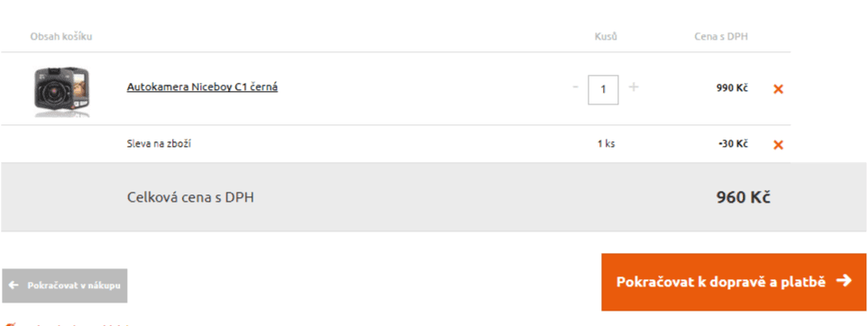
Task: Click the left arrow on grey button
Action: (14, 285)
